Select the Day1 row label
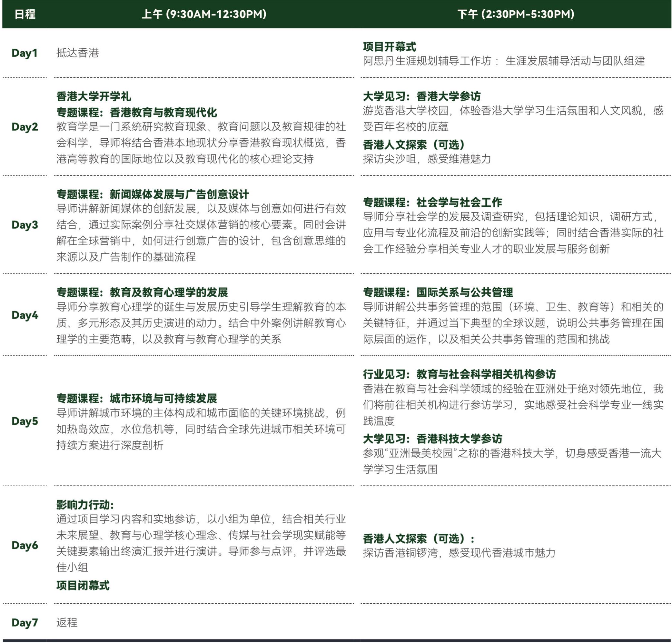The height and width of the screenshot is (643, 672). coord(24,53)
